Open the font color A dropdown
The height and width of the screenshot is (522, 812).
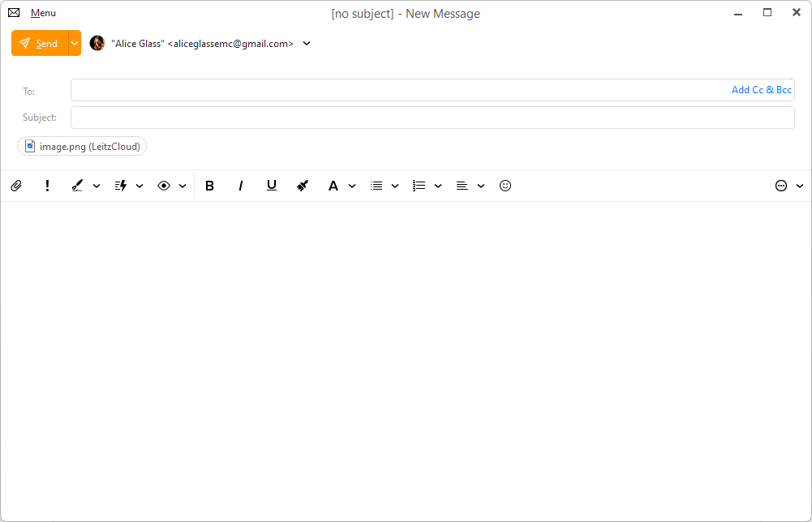pos(352,186)
